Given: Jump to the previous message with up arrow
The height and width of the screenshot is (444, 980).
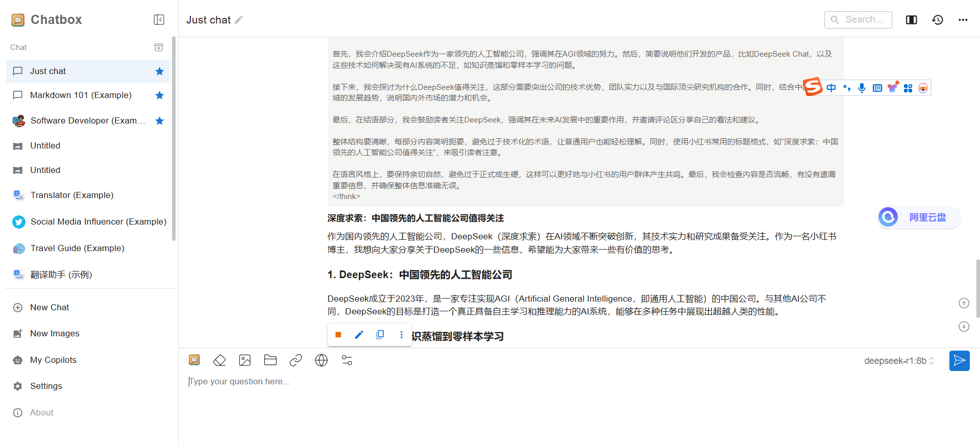Looking at the screenshot, I should pos(964,303).
